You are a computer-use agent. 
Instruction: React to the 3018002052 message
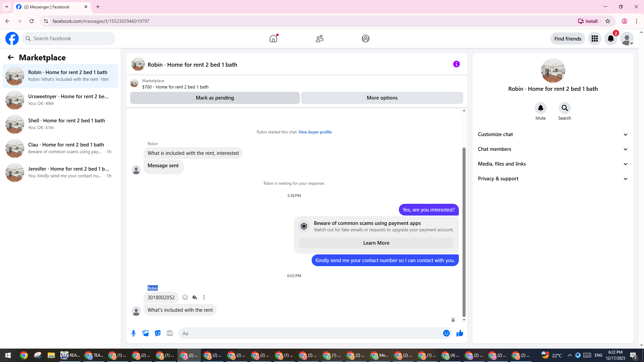point(185,297)
